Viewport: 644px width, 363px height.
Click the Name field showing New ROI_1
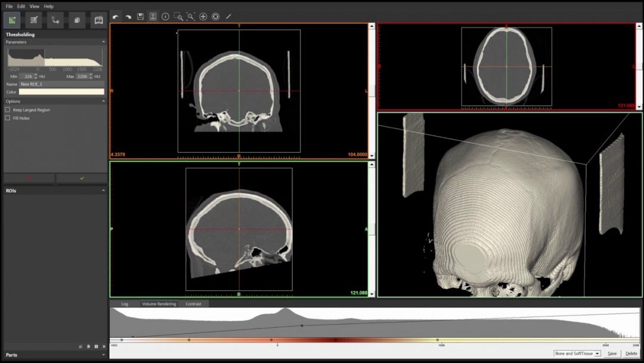pyautogui.click(x=62, y=84)
